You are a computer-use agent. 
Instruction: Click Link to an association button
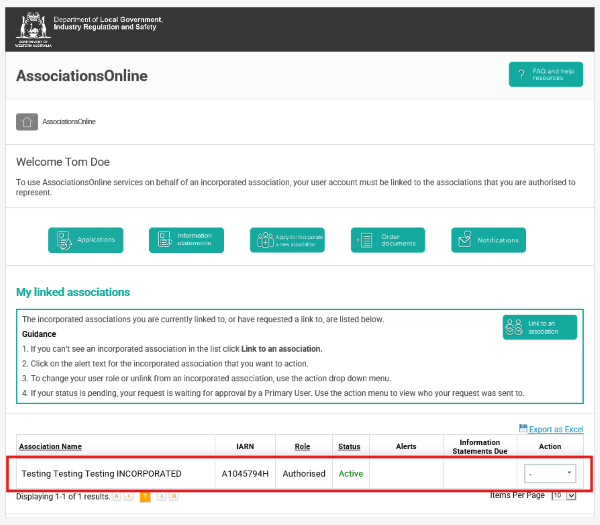point(540,327)
